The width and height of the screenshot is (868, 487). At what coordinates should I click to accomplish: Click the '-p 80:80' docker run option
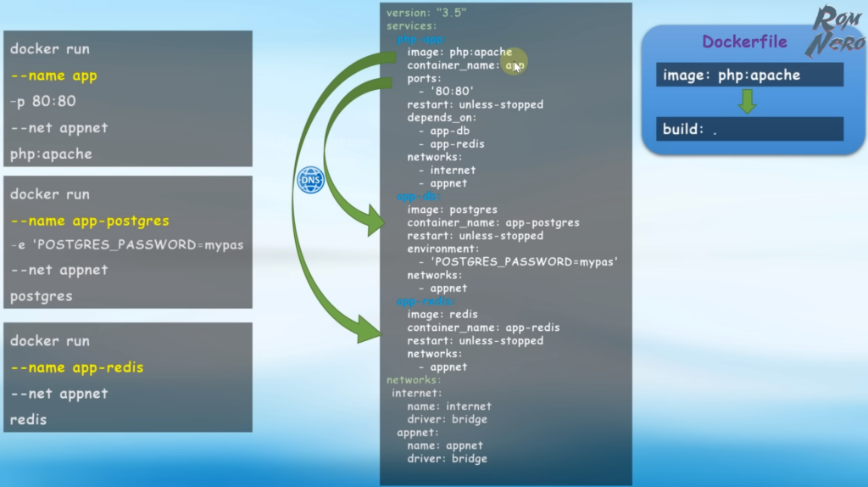43,101
